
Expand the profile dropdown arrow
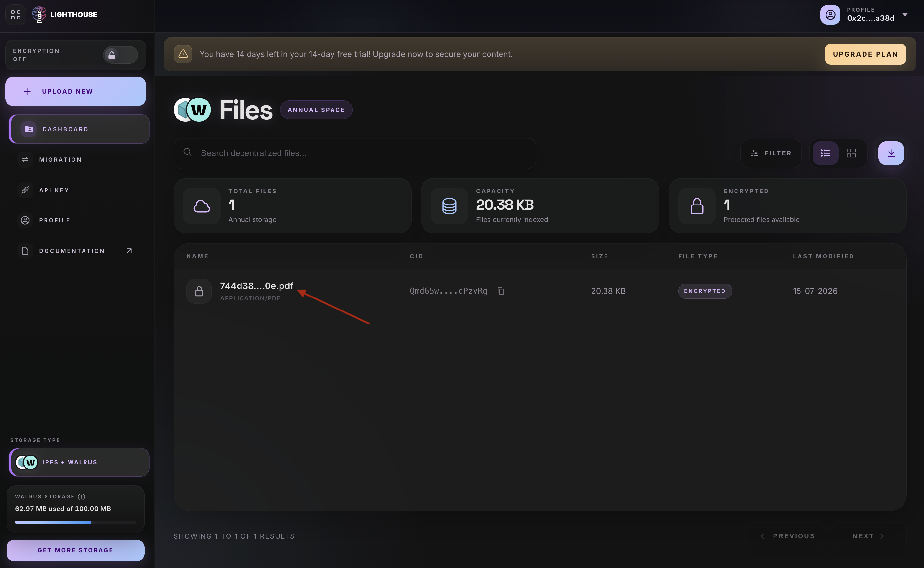905,15
